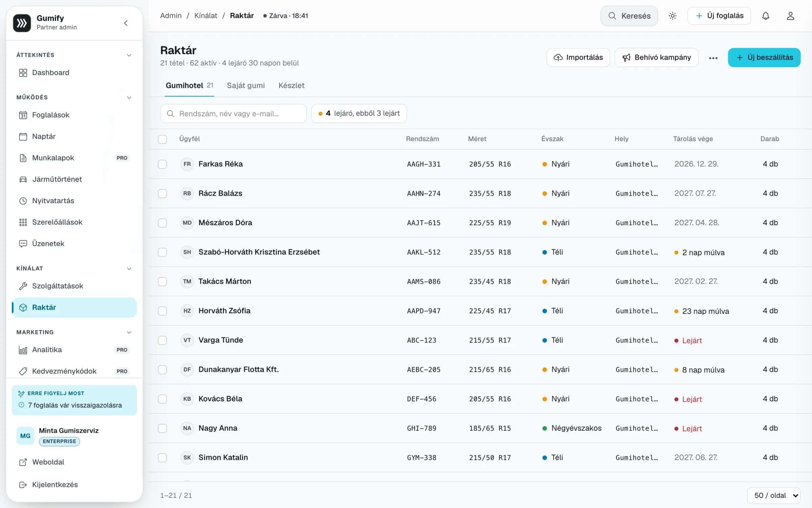Tick the Nagy Anna row checkbox
Screen dimensions: 812x508
click(162, 428)
